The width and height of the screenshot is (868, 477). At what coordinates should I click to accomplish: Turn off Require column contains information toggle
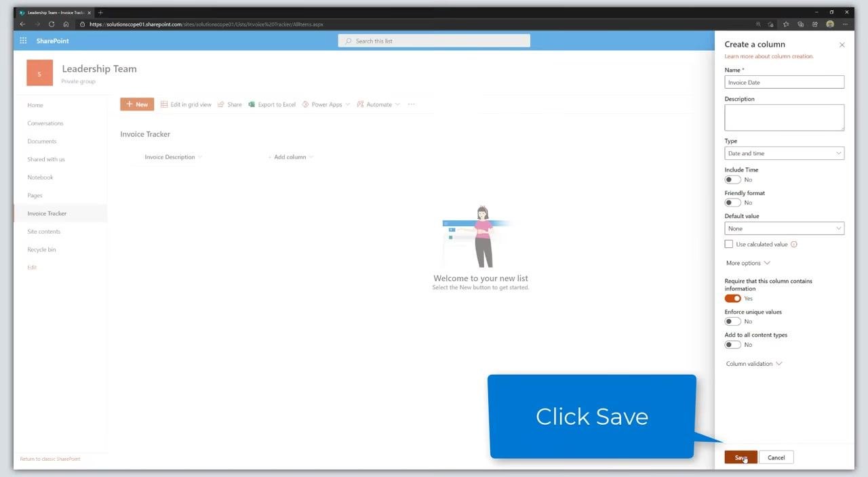click(x=732, y=298)
